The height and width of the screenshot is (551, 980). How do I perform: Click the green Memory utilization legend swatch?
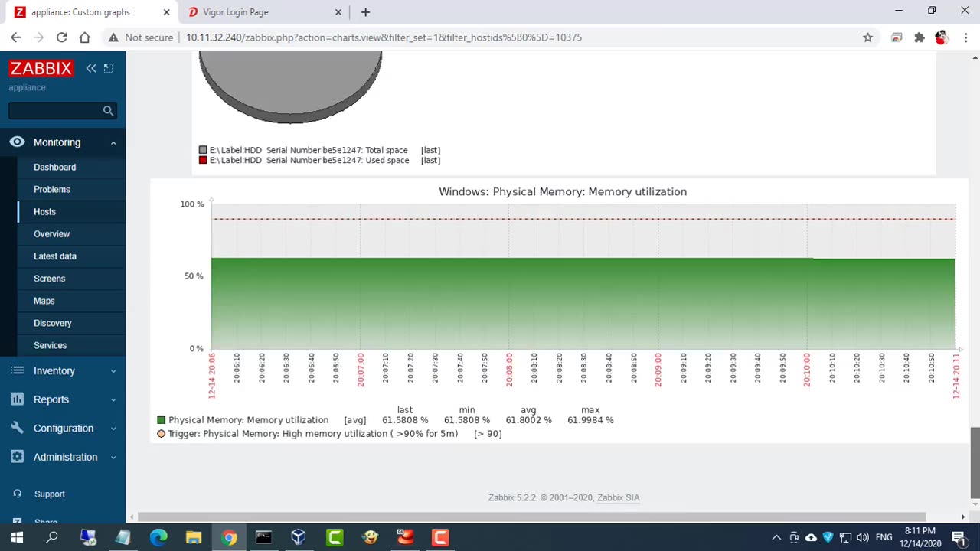point(161,420)
